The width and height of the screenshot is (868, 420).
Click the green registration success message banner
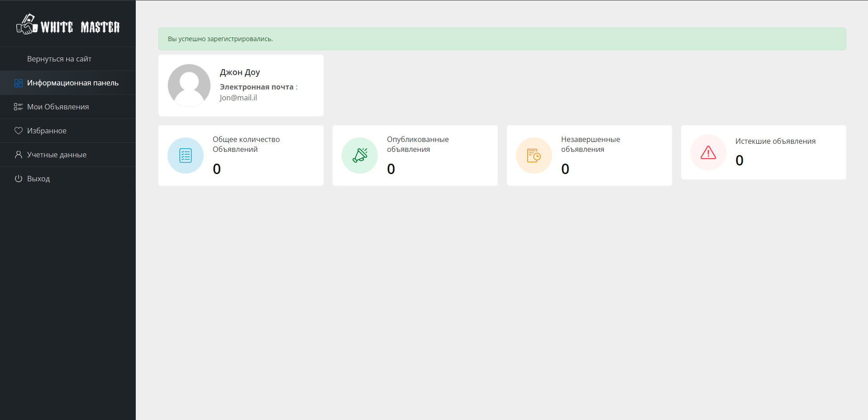pos(502,39)
